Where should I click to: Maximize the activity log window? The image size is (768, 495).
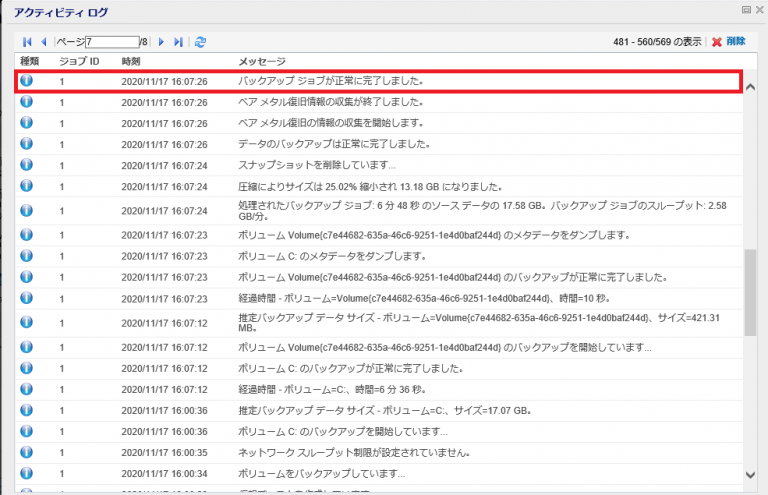(x=744, y=10)
